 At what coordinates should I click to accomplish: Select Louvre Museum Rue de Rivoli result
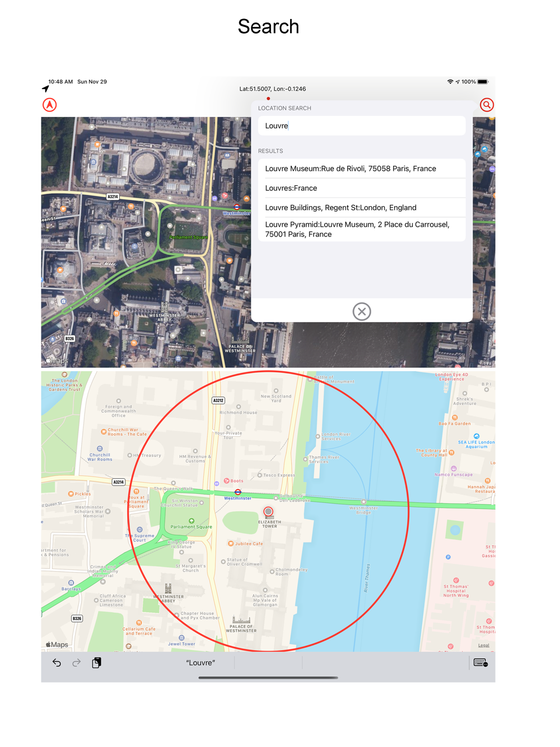(362, 169)
